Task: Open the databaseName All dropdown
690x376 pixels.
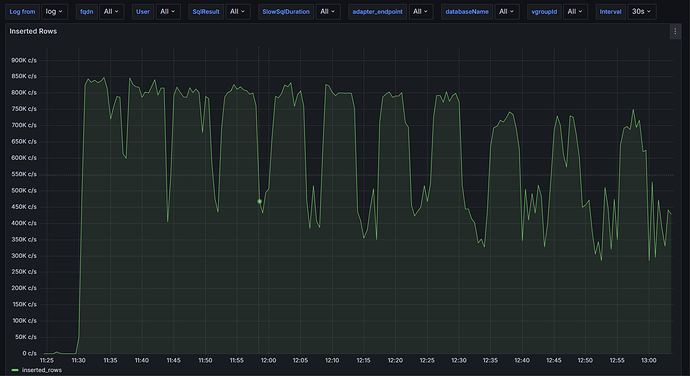Action: pyautogui.click(x=506, y=11)
